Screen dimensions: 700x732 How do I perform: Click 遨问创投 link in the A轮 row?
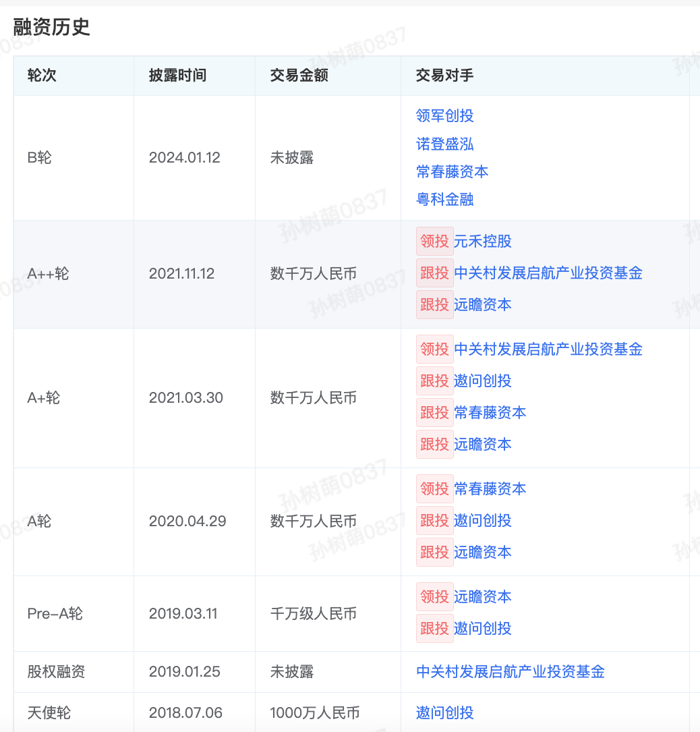coord(483,521)
